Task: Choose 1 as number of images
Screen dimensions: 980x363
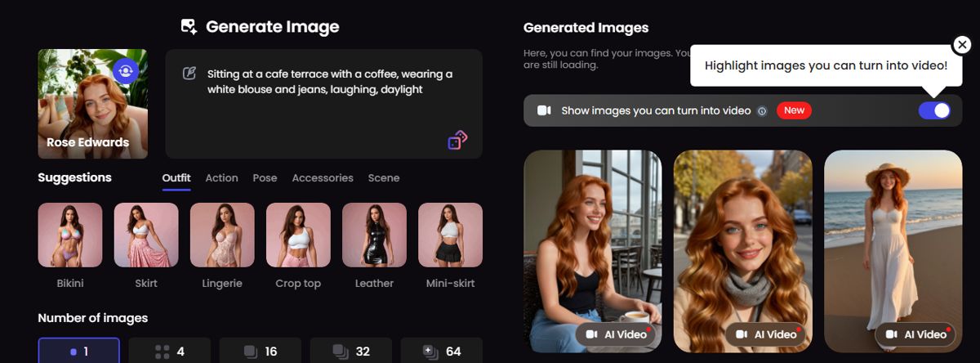Action: [x=79, y=351]
